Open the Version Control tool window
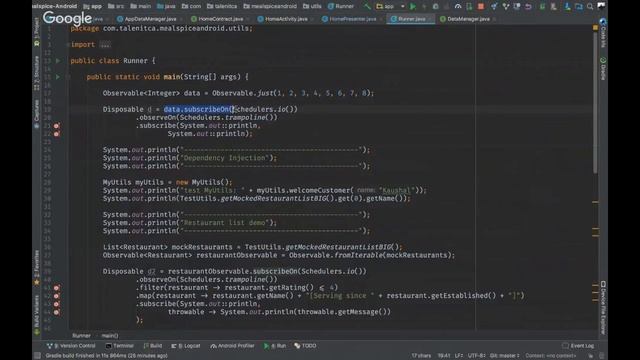 click(71, 346)
